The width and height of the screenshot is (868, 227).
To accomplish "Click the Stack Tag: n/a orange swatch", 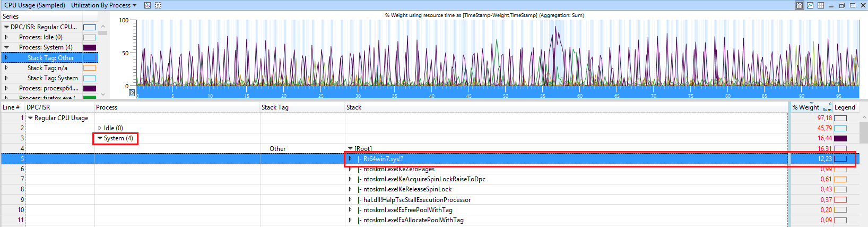I will pos(90,68).
